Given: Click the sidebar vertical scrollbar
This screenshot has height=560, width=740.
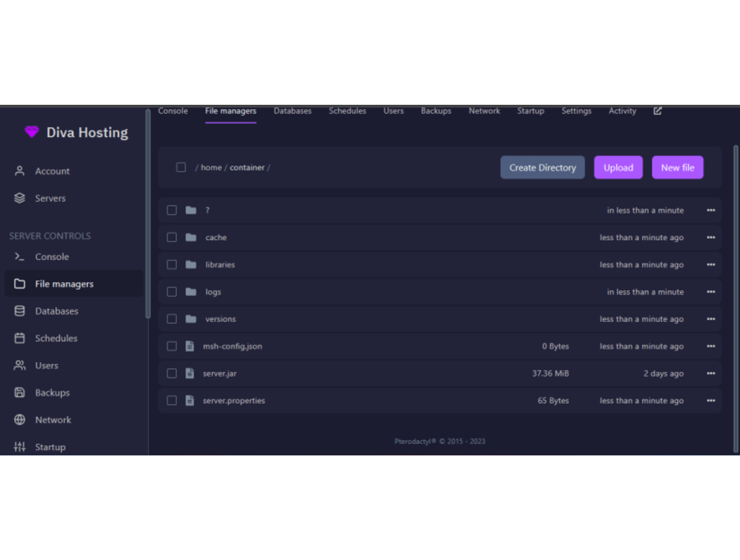Looking at the screenshot, I should [148, 214].
